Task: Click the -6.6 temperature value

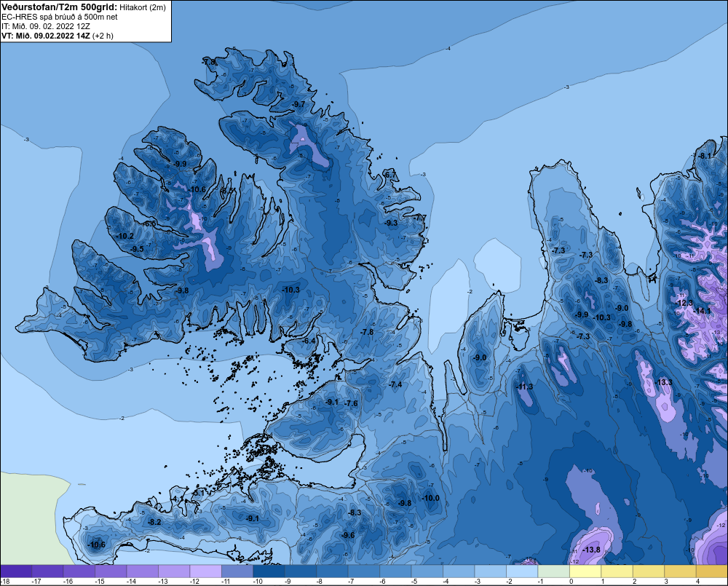Action: coord(149,223)
